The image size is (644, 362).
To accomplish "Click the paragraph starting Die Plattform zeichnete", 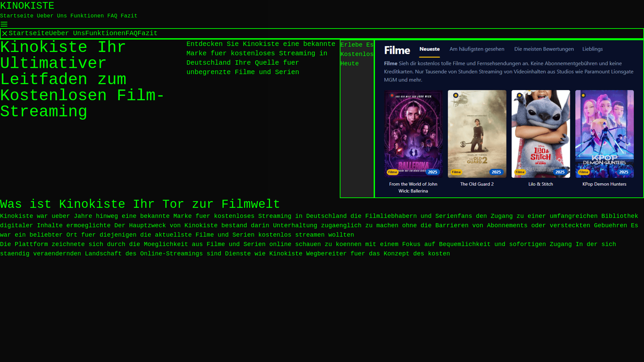I will point(308,249).
